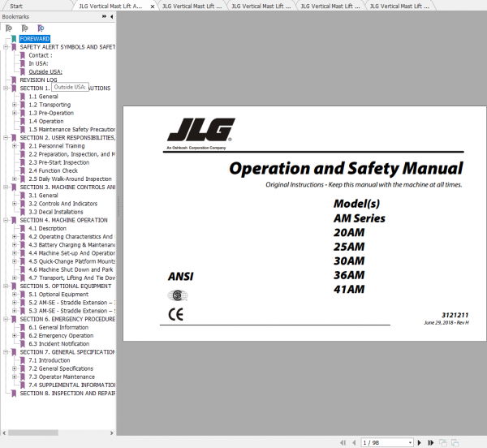This screenshot has width=487, height=448.
Task: Switch to the last JLG Vertical Mast Lift tab
Action: tap(399, 6)
